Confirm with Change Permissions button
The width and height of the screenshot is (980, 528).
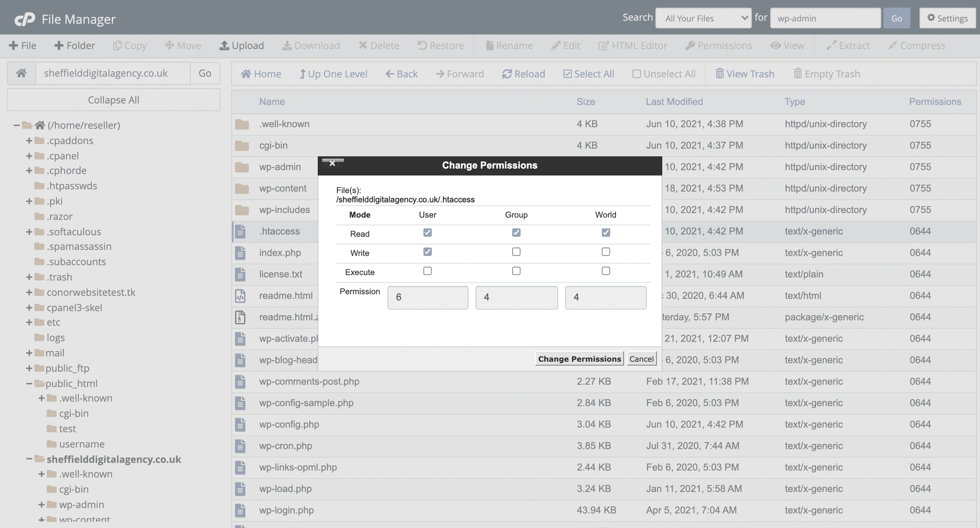(580, 359)
